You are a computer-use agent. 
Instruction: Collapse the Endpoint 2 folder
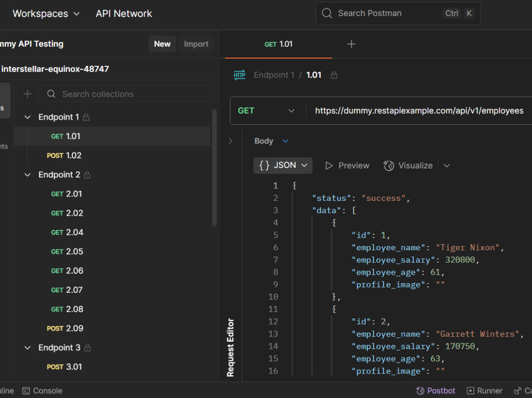(x=28, y=175)
